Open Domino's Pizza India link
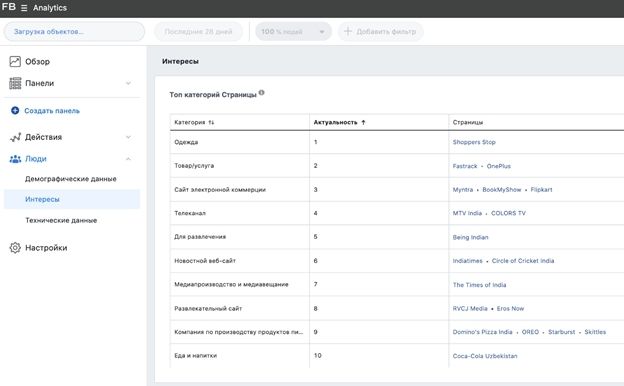This screenshot has height=386, width=624. [482, 332]
